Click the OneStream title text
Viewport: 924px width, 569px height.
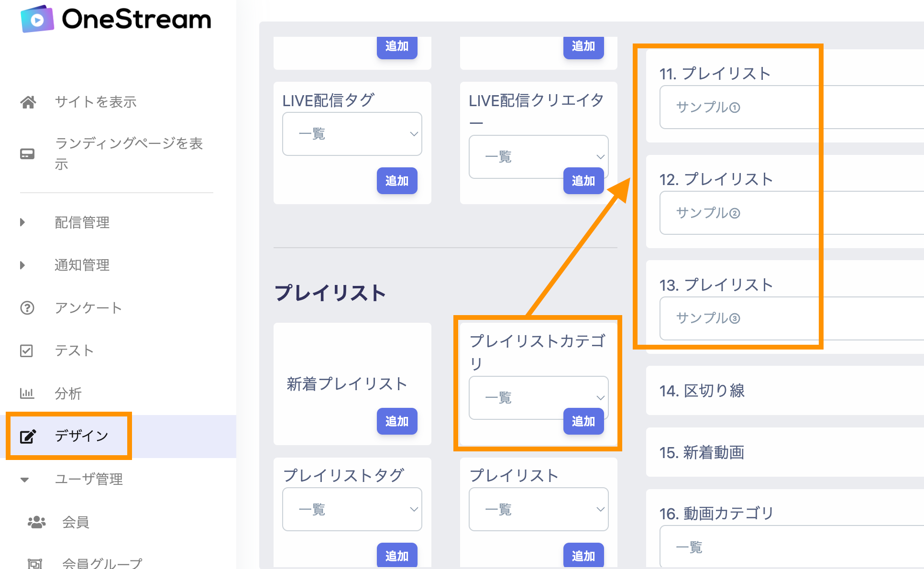pos(137,19)
